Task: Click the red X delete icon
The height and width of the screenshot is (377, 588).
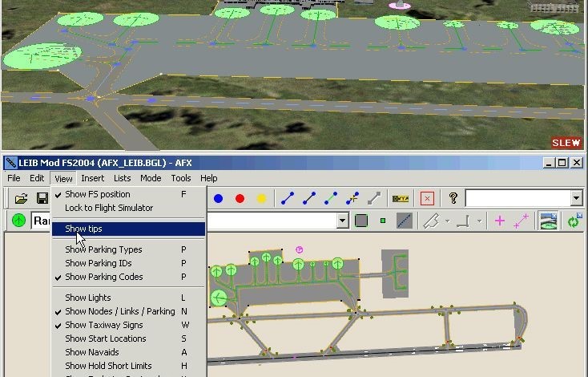Action: (427, 198)
